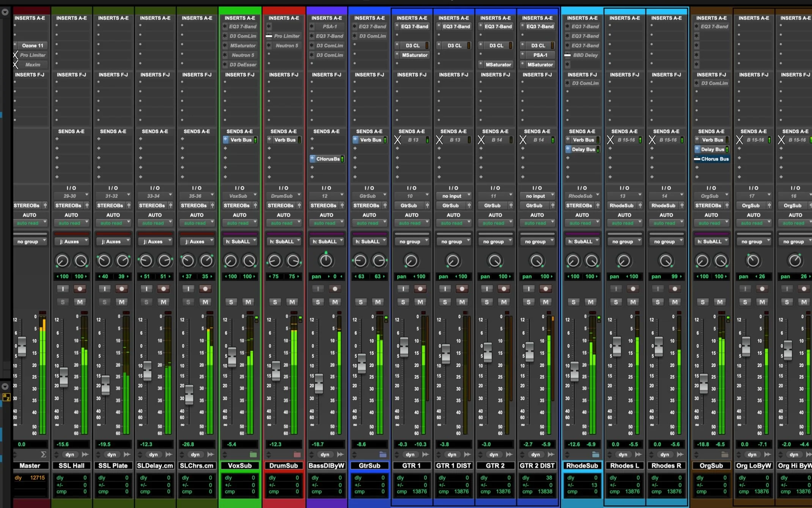
Task: Click the red folder icon on the DrumSub track
Action: (297, 454)
